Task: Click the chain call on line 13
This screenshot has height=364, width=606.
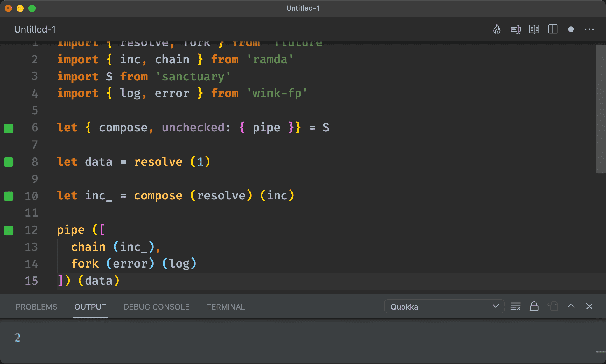Action: [88, 247]
